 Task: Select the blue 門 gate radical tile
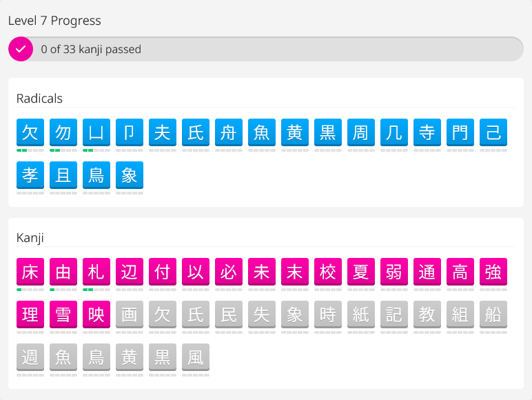[460, 132]
